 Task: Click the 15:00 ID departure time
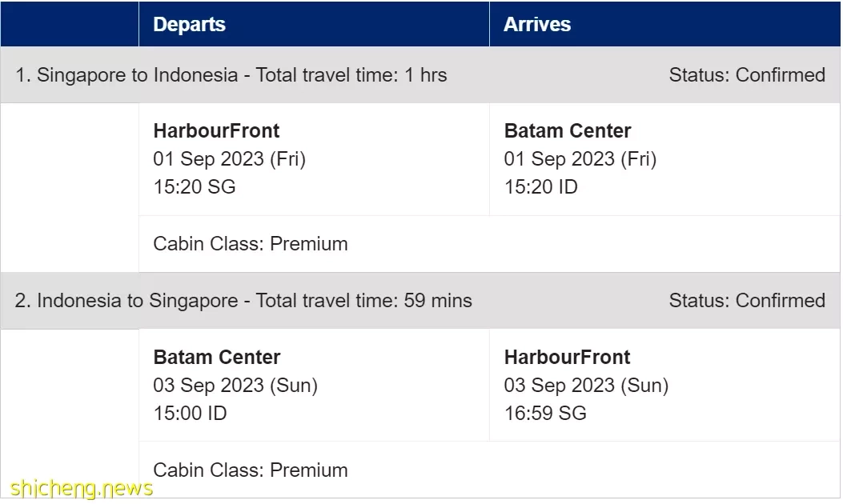191,413
